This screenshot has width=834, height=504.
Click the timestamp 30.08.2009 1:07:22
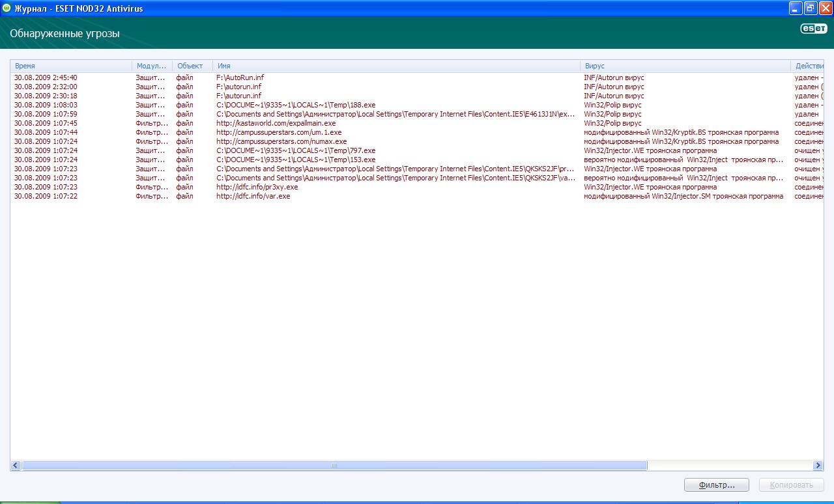(x=46, y=196)
